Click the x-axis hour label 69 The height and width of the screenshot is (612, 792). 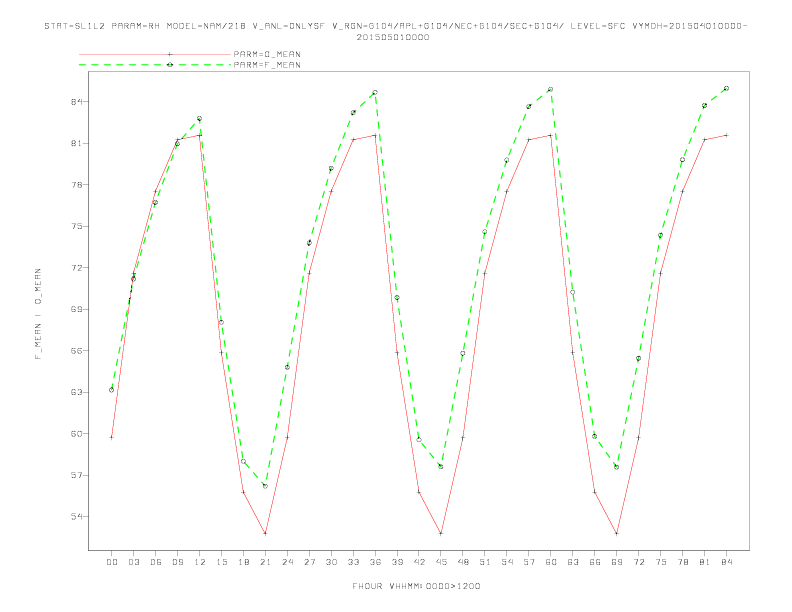[x=617, y=562]
